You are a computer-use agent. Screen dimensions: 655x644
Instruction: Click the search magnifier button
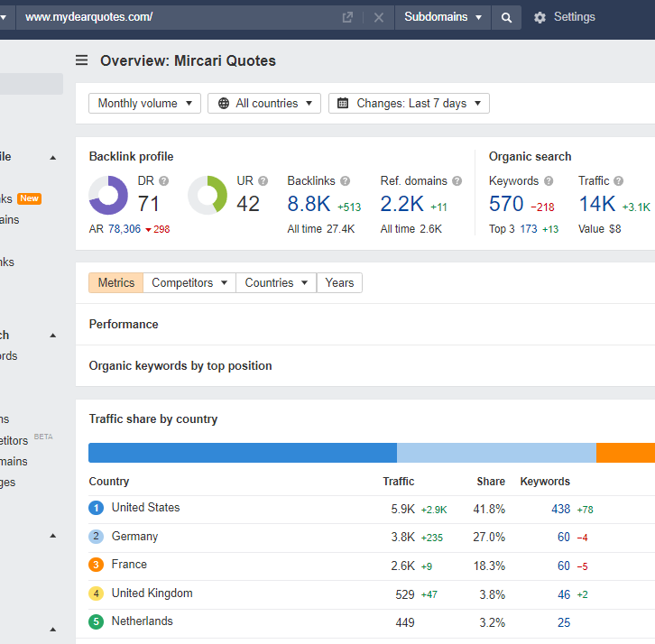tap(506, 17)
